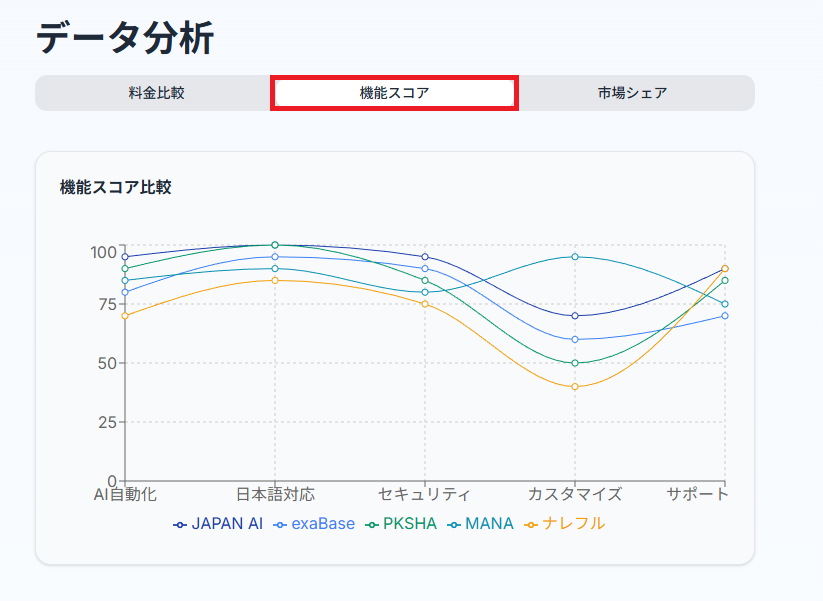Switch to the 料金比較 tab
Image resolution: width=823 pixels, height=601 pixels.
[x=156, y=93]
